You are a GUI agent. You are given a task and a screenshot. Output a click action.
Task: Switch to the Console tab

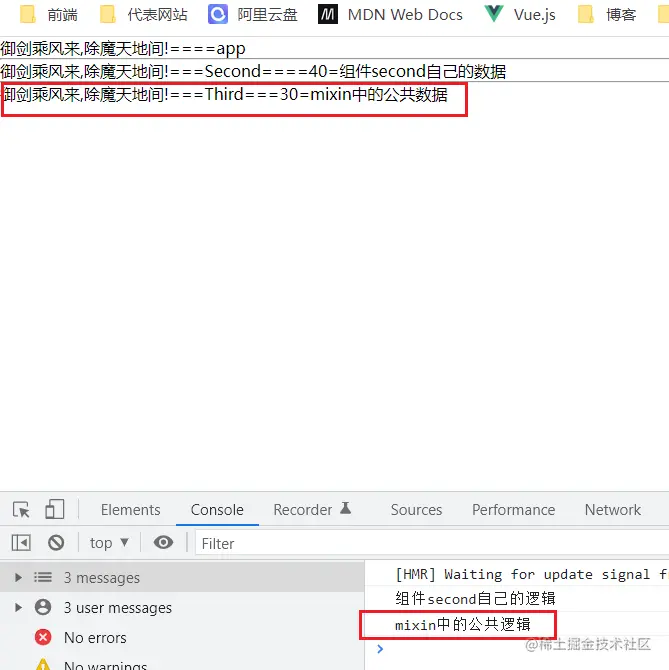(217, 509)
